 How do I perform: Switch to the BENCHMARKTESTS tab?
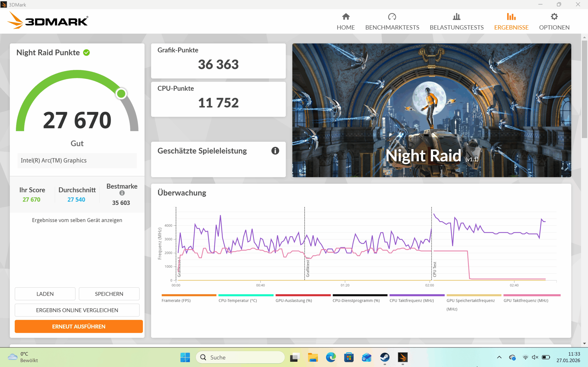(392, 22)
